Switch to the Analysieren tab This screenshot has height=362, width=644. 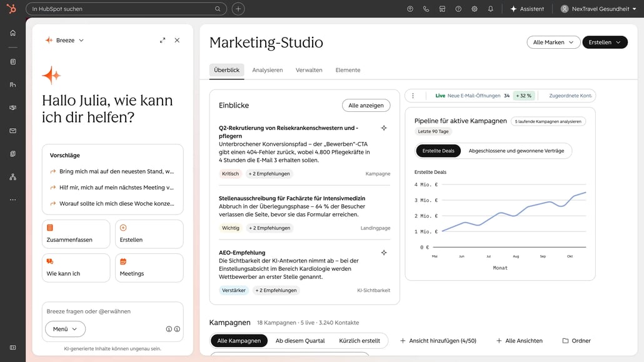pyautogui.click(x=268, y=70)
